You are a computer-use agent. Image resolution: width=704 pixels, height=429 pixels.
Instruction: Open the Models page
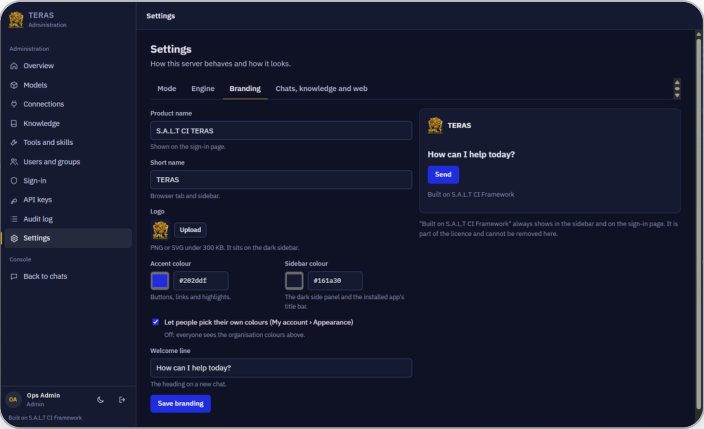coord(67,85)
